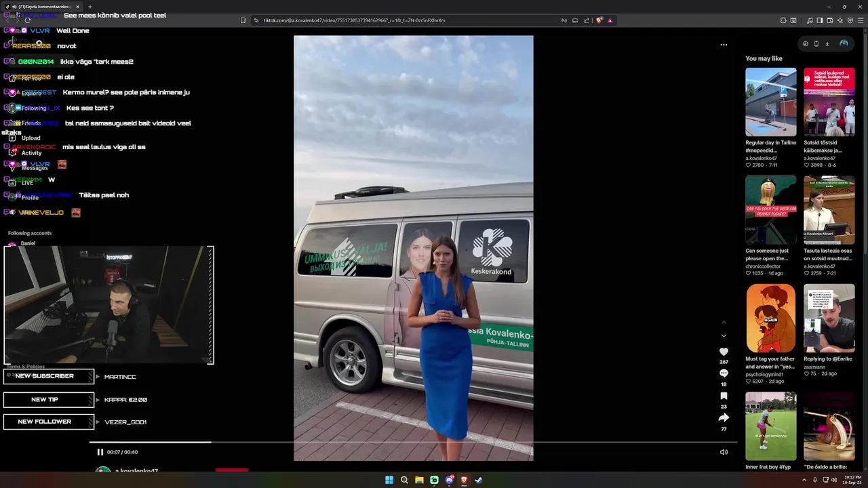Click the taskbar clock showing 10:12 PM
This screenshot has width=868, height=488.
[852, 480]
